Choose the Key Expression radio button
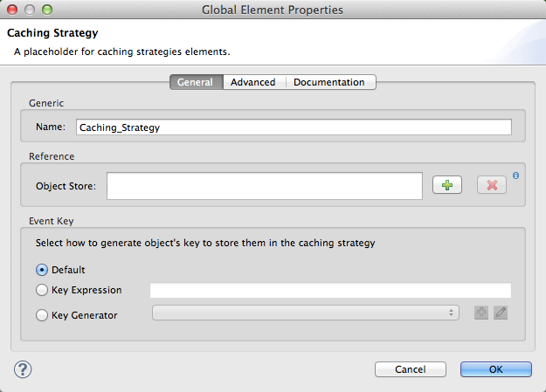The image size is (546, 392). point(42,290)
